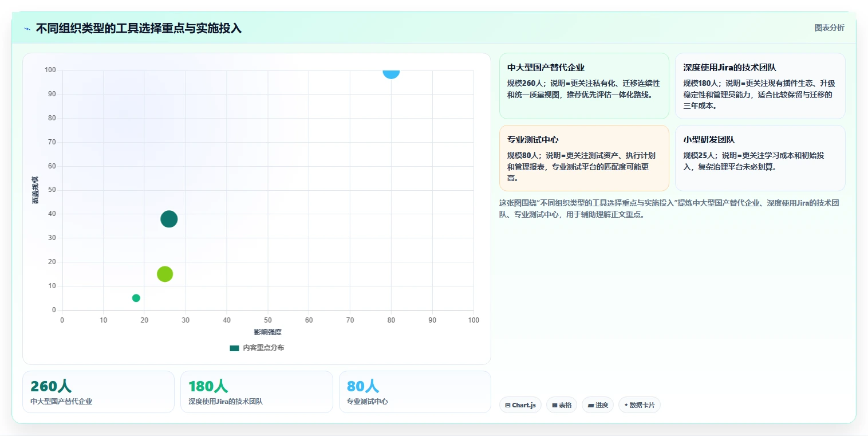Screen dimensions: 868x436
Task: Click the 图表分析 label in the header
Action: pos(829,28)
